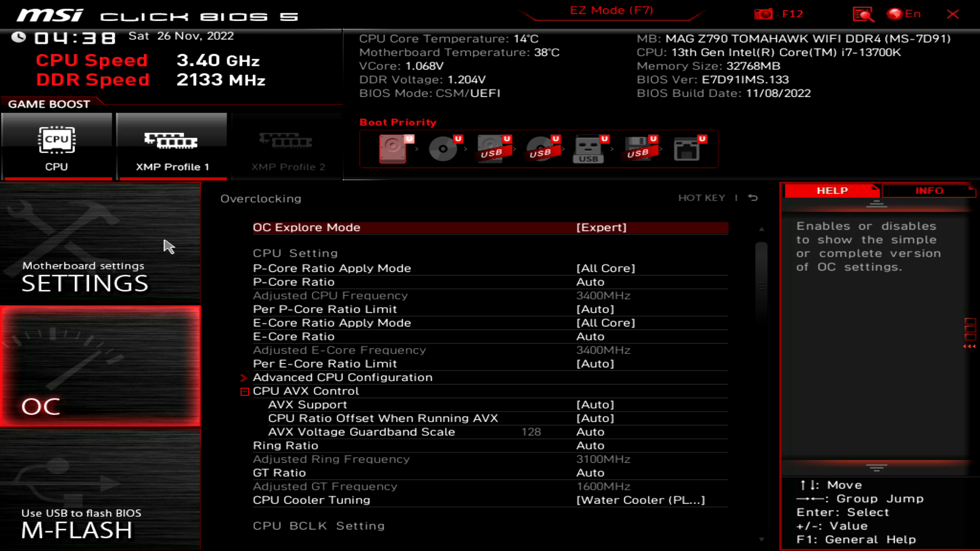The height and width of the screenshot is (551, 980).
Task: Open E-Core Ratio Apply Mode dropdown
Action: pyautogui.click(x=490, y=323)
